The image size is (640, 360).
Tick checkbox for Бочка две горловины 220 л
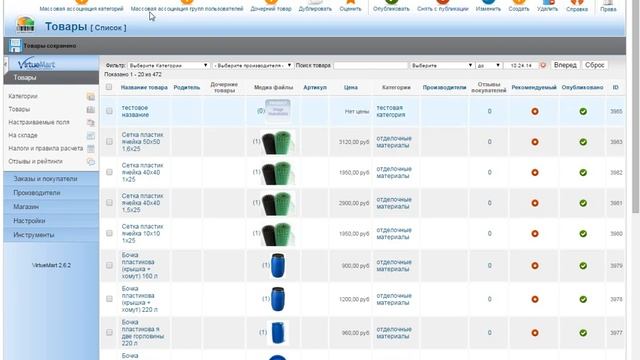109,333
